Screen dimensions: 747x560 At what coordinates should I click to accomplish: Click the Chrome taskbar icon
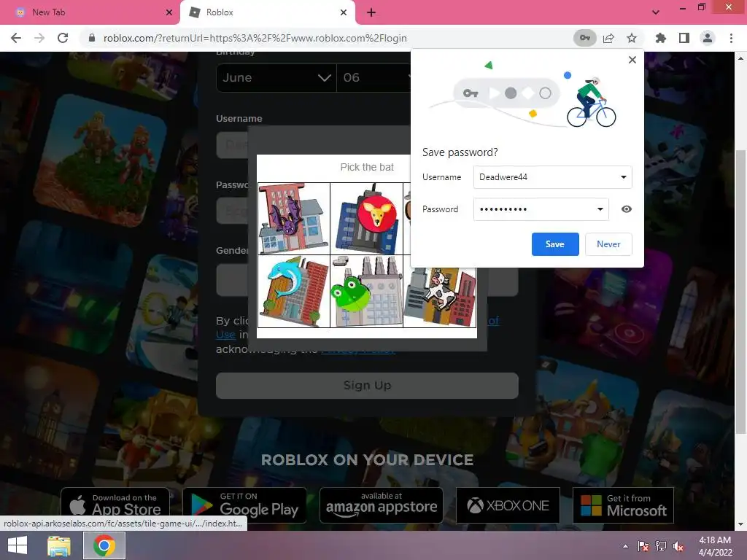104,545
